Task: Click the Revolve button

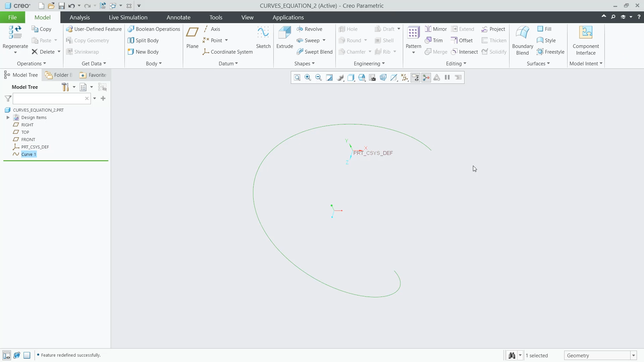Action: tap(309, 29)
